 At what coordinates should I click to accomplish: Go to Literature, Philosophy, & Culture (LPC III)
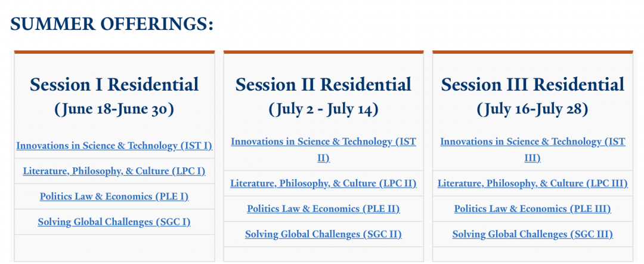click(x=532, y=183)
